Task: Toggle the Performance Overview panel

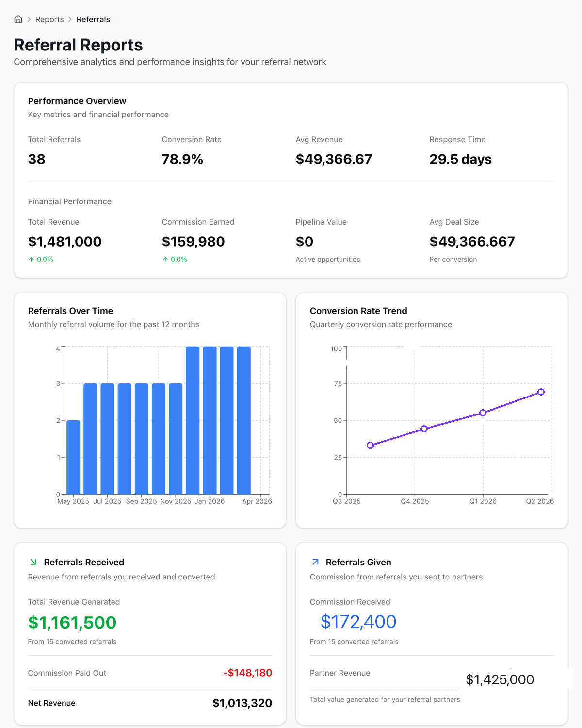Action: click(x=77, y=101)
